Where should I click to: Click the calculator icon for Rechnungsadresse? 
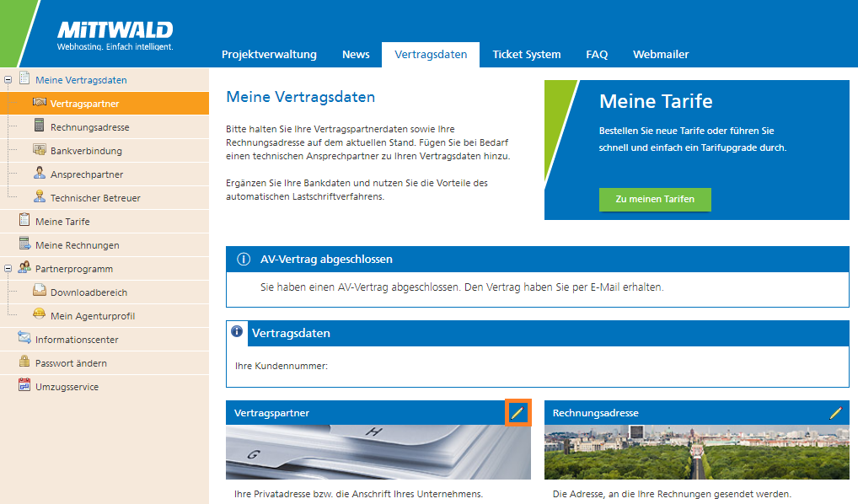click(x=39, y=126)
